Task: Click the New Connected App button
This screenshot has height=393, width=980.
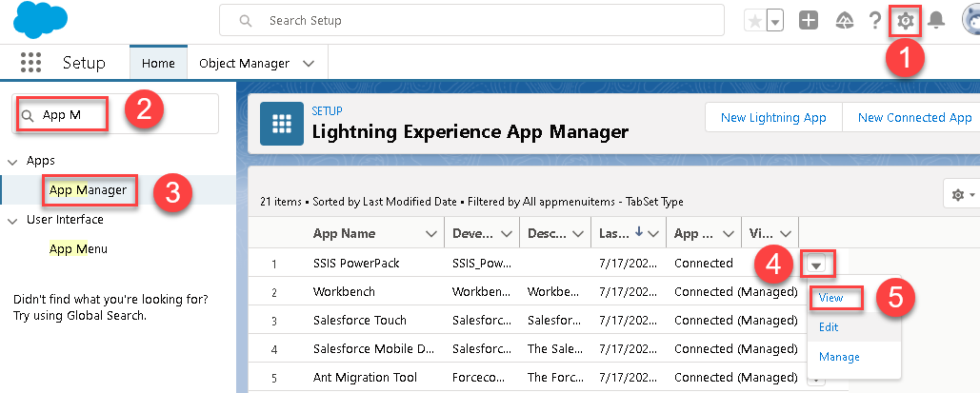Action: point(914,118)
